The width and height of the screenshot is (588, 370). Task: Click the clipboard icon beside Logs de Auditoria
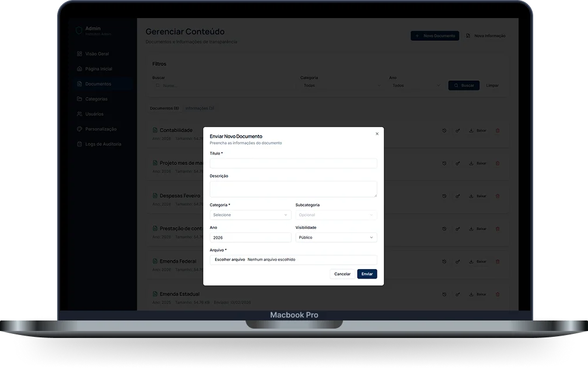[x=79, y=144]
